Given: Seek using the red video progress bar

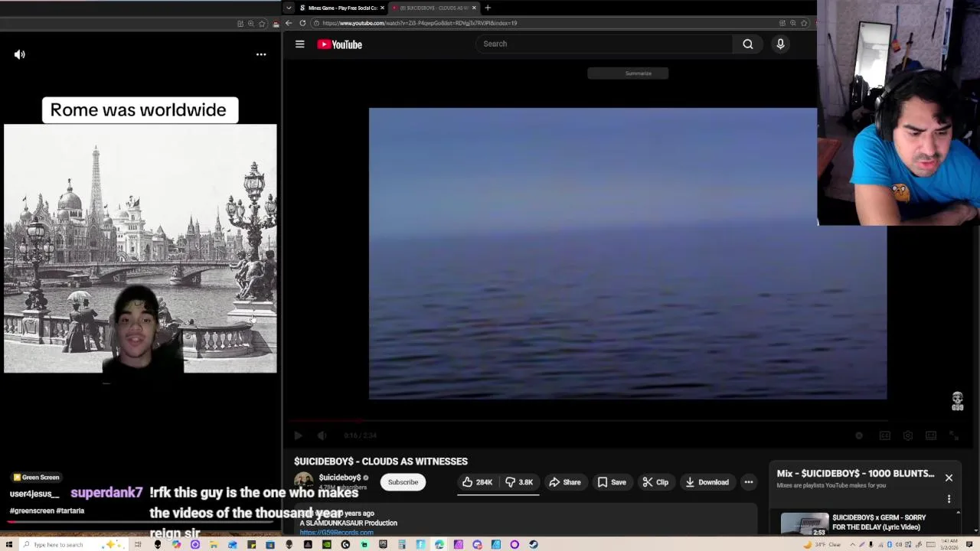Looking at the screenshot, I should click(x=590, y=420).
